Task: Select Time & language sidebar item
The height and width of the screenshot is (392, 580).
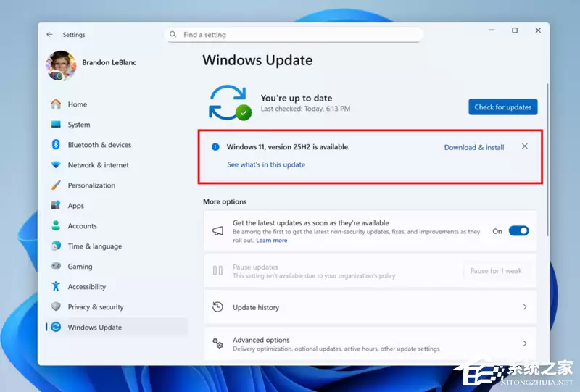Action: point(94,246)
